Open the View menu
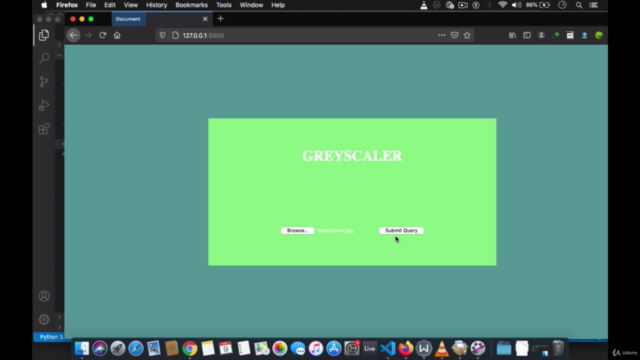 tap(131, 5)
